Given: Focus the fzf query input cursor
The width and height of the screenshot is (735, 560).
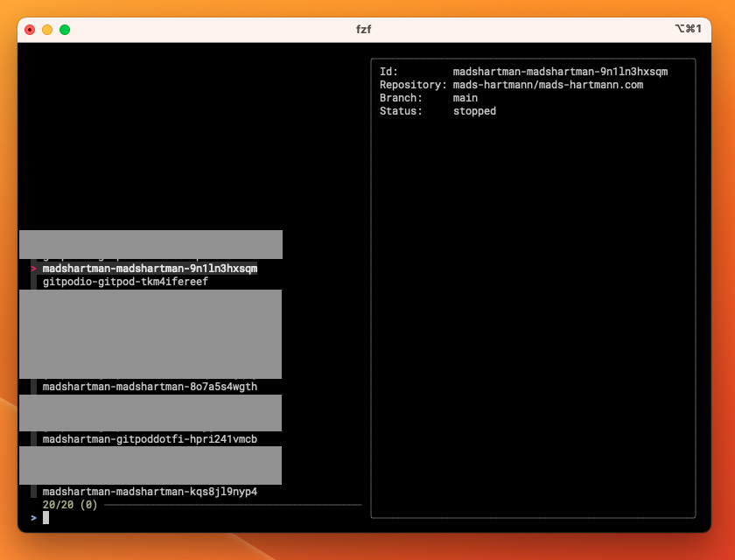Looking at the screenshot, I should click(46, 518).
